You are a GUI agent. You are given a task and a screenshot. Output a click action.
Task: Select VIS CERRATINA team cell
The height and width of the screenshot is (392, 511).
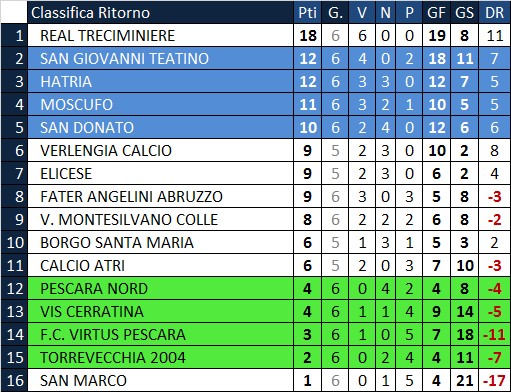(160, 311)
